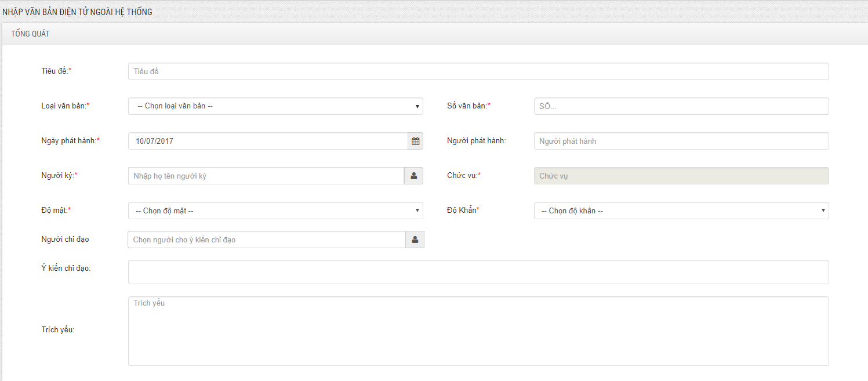Click the person icon beside Người ký

[413, 176]
